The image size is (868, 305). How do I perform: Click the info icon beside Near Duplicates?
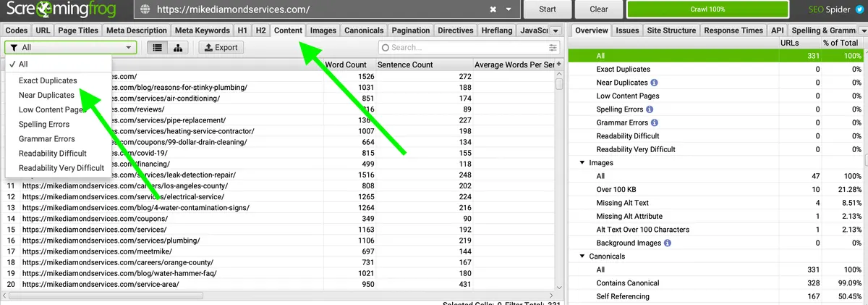654,83
